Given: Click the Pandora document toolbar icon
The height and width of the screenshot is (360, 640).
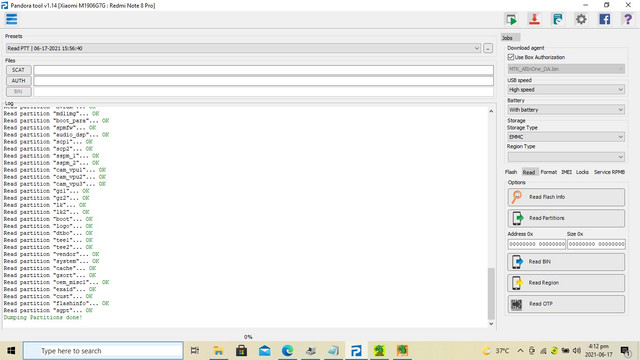Looking at the screenshot, I should tap(558, 19).
